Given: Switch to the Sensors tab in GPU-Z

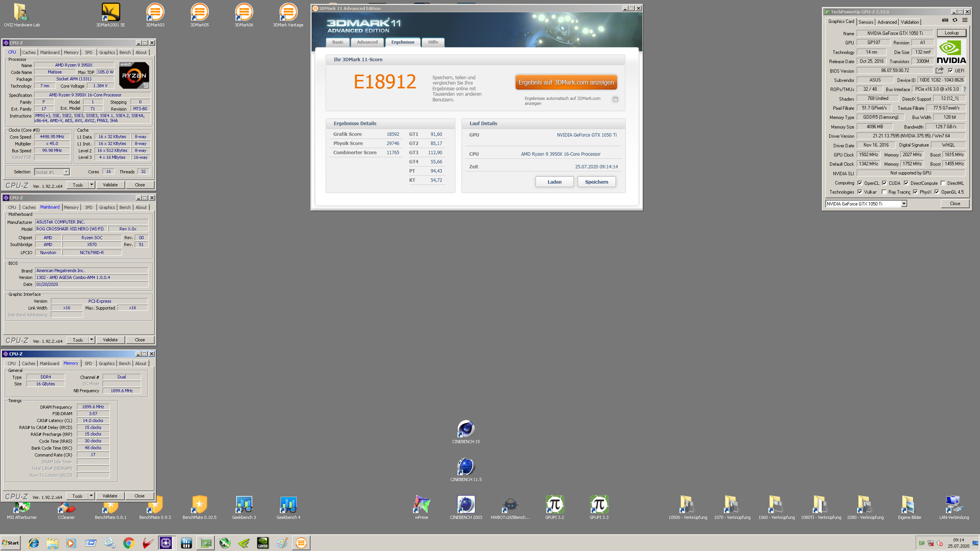Looking at the screenshot, I should tap(866, 22).
